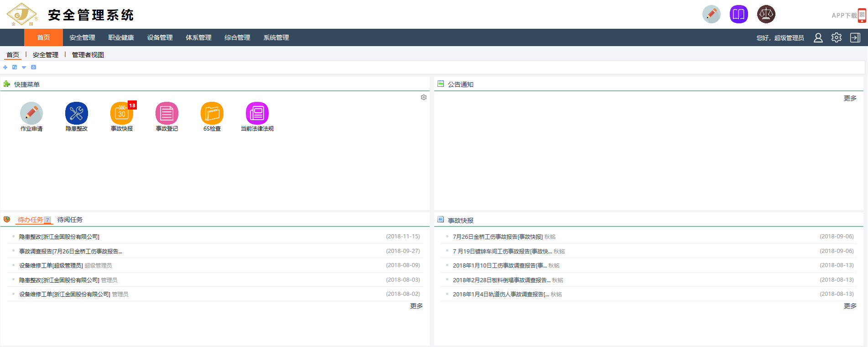Click APP下载 phone QR icon

(861, 15)
